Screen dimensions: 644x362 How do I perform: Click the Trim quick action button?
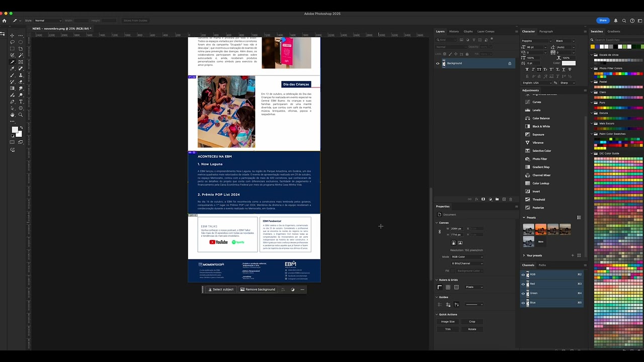pos(448,329)
